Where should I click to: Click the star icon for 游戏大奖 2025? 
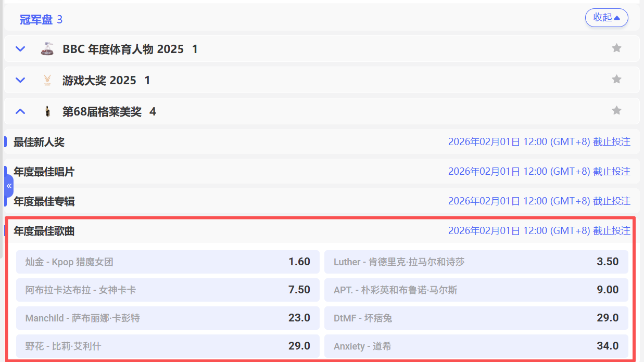pos(616,80)
